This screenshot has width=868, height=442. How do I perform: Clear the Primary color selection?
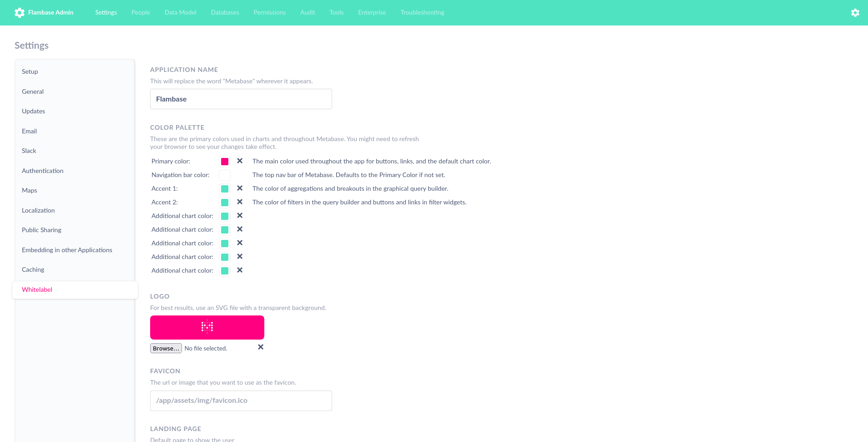pyautogui.click(x=240, y=161)
